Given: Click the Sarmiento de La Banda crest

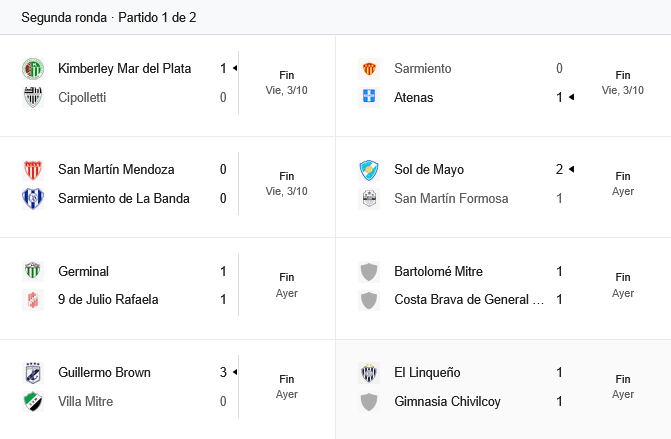Looking at the screenshot, I should tap(32, 198).
